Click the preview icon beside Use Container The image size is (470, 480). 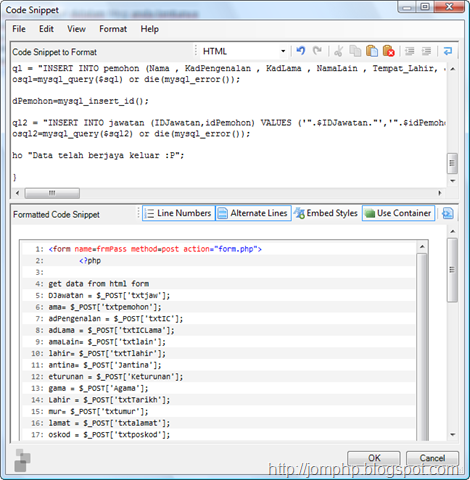tap(447, 213)
